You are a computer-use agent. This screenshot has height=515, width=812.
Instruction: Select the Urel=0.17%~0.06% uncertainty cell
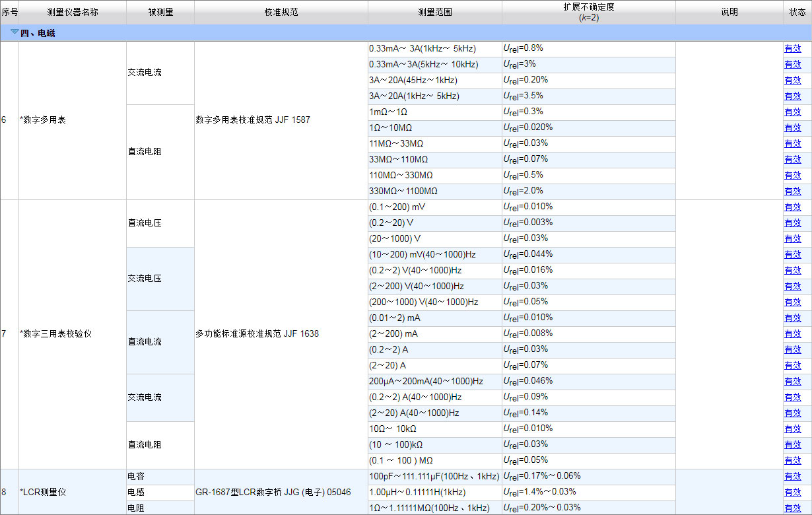[589, 477]
